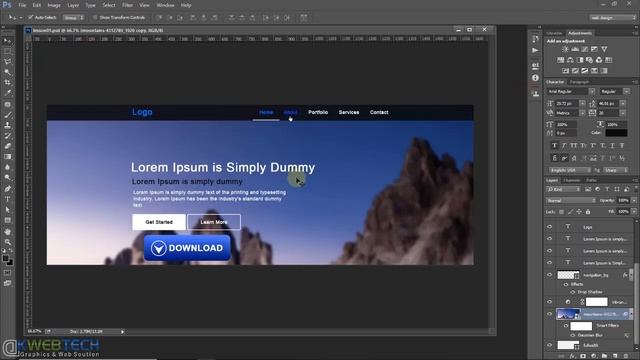Toggle Faux Bold in Character panel
The image size is (640, 360).
click(554, 146)
